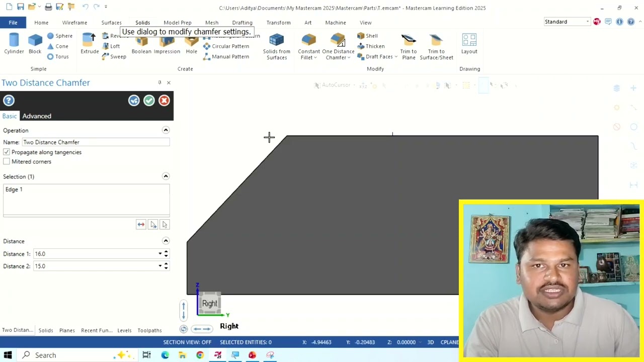Toggle Propagate along tangencies checkbox
This screenshot has height=362, width=644.
(6, 152)
